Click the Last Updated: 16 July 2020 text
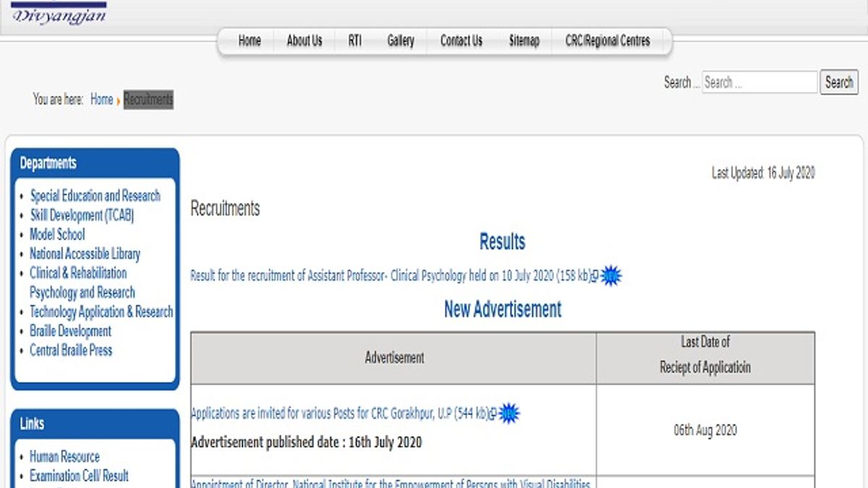This screenshot has width=868, height=488. tap(763, 174)
